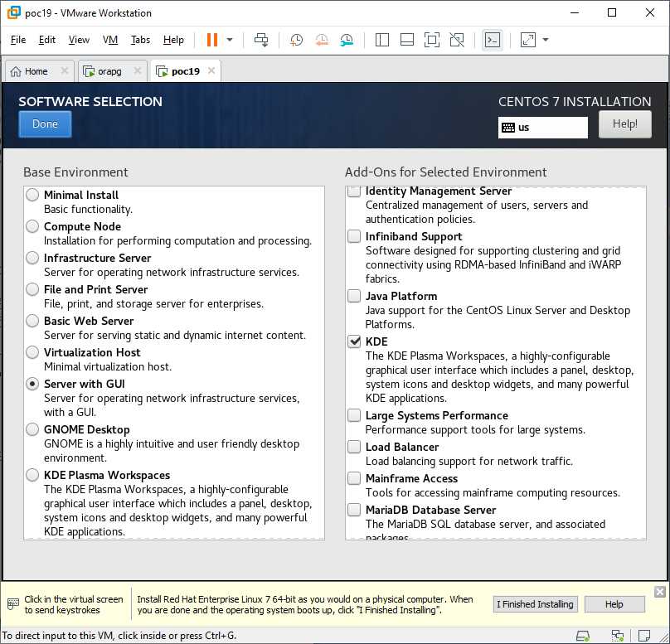This screenshot has height=644, width=670.
Task: Click the installer Help! button
Action: [x=624, y=123]
